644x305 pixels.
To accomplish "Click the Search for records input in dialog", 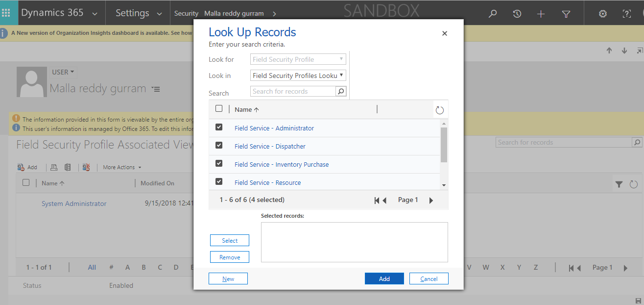I will tap(293, 91).
